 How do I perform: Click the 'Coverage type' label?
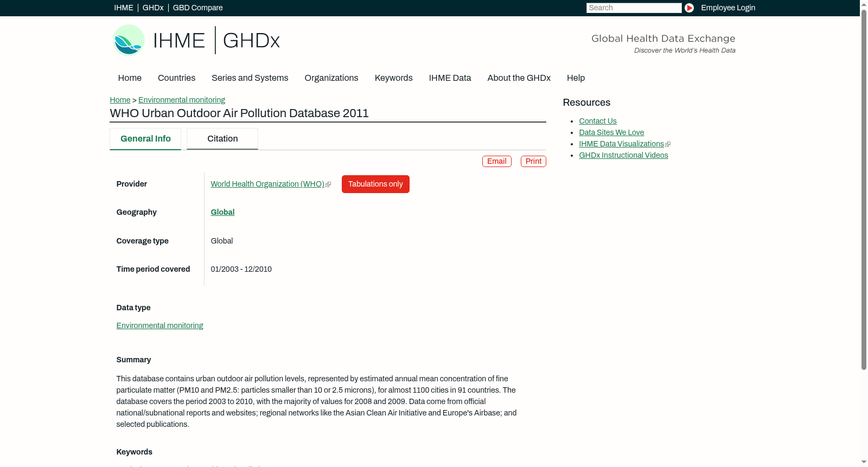(x=142, y=241)
